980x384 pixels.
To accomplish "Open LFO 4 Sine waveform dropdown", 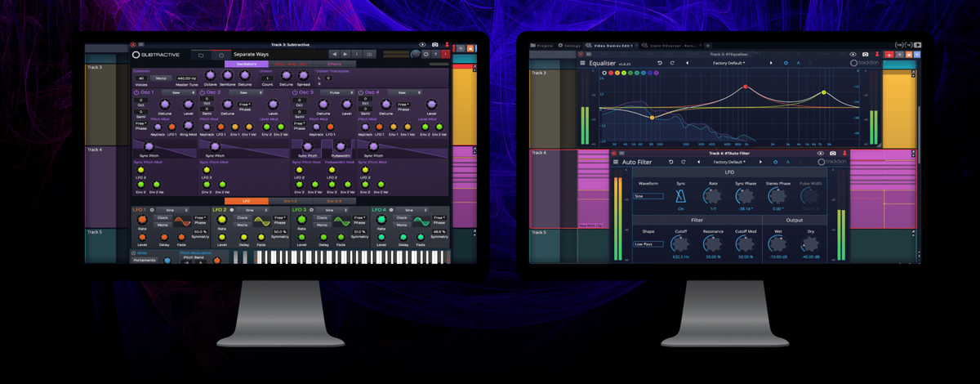I will coord(411,210).
